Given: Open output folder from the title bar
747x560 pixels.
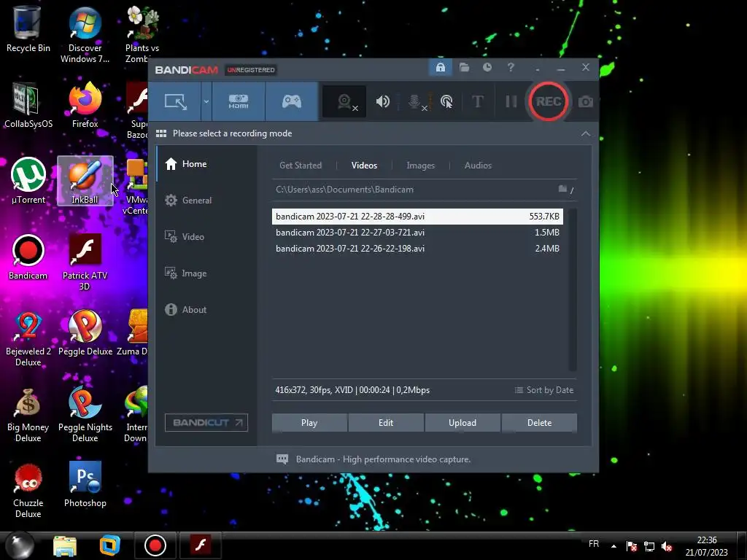Looking at the screenshot, I should click(x=464, y=68).
